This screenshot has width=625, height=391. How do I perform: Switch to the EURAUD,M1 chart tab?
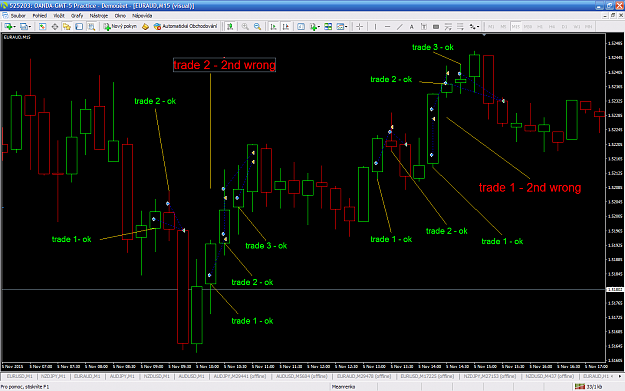coord(87,376)
